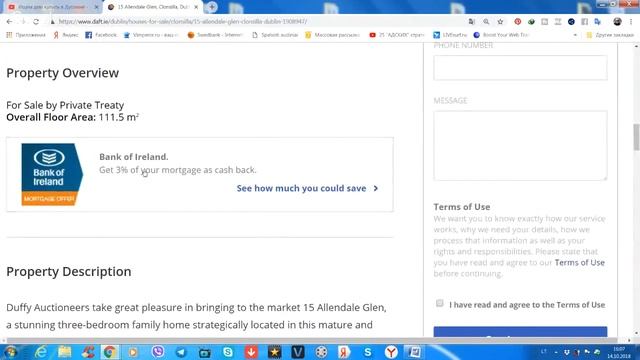The image size is (640, 360).
Task: Open the Chrome three-dots menu
Action: click(x=631, y=22)
